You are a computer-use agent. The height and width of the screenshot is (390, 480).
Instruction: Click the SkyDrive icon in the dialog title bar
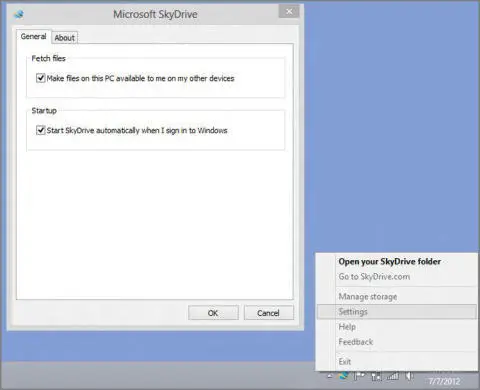19,14
